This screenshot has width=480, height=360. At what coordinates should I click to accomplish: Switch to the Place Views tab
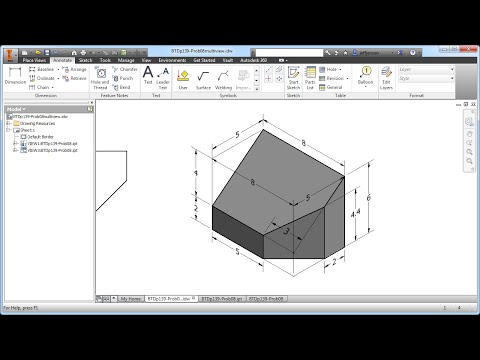coord(34,60)
